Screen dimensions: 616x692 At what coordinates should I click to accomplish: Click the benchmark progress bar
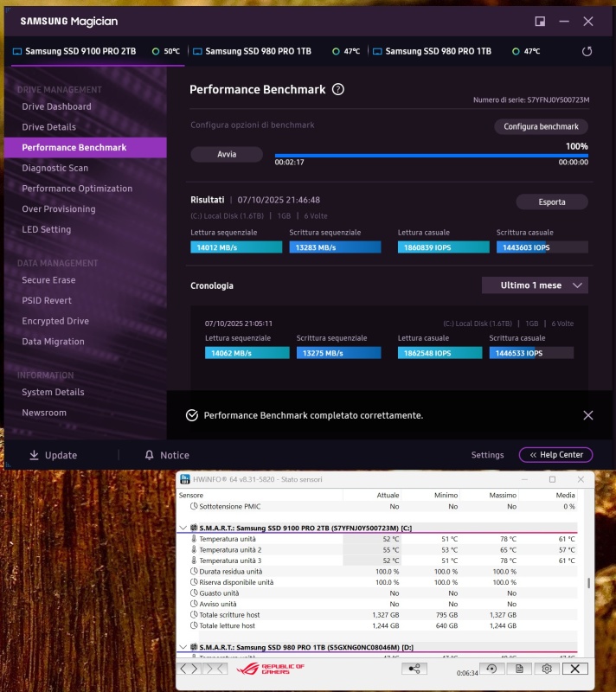tap(431, 156)
